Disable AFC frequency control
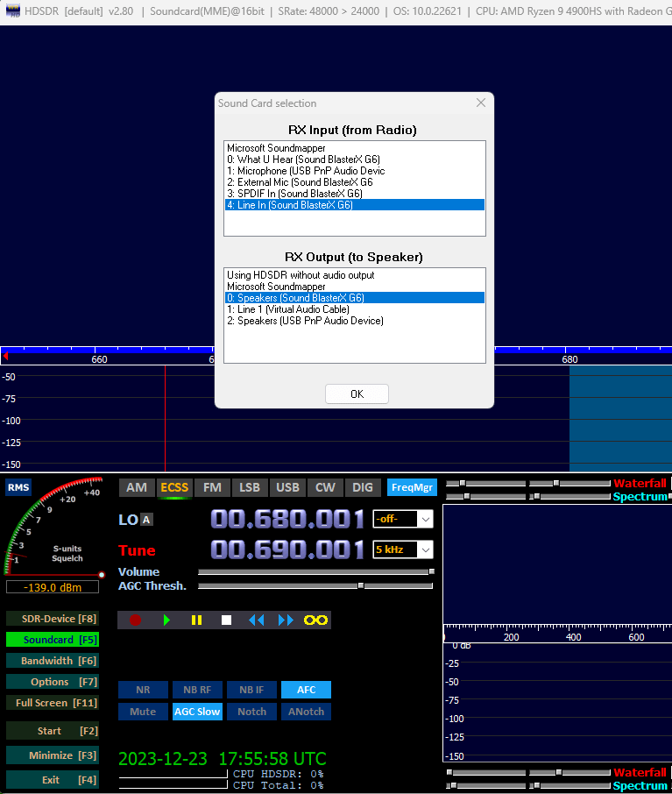 click(306, 690)
